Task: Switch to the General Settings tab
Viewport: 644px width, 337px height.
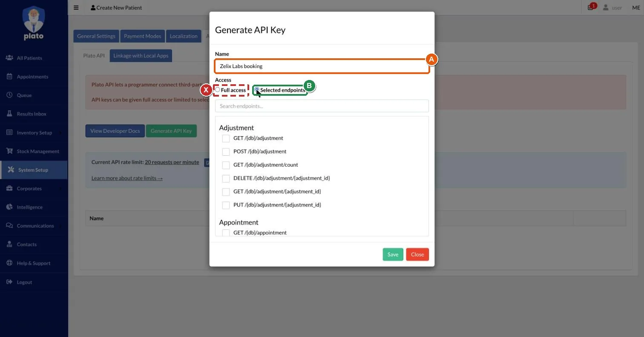Action: tap(96, 36)
